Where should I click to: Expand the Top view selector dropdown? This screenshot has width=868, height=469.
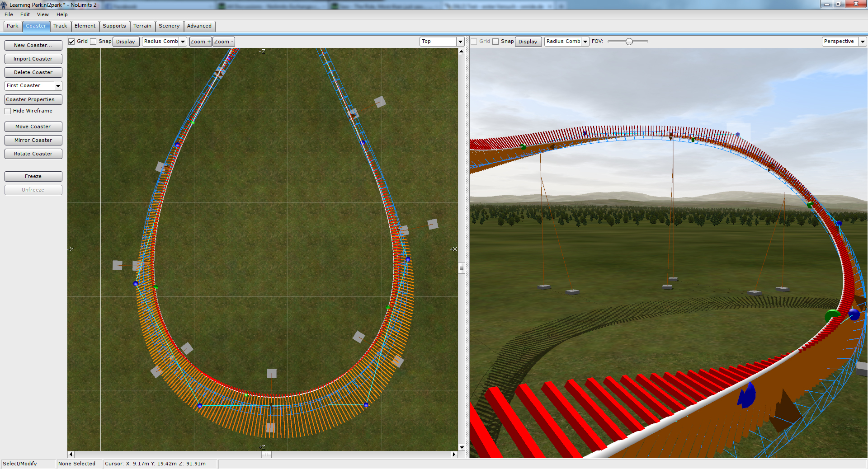460,42
